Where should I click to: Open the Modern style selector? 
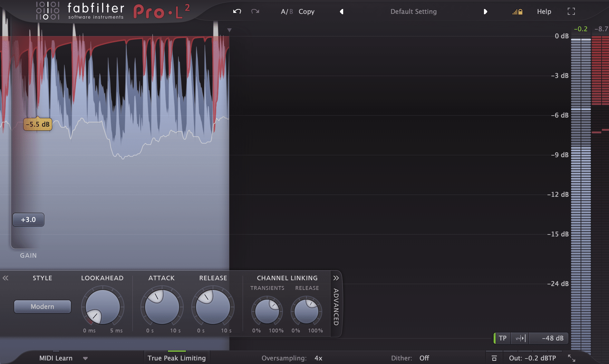point(43,307)
